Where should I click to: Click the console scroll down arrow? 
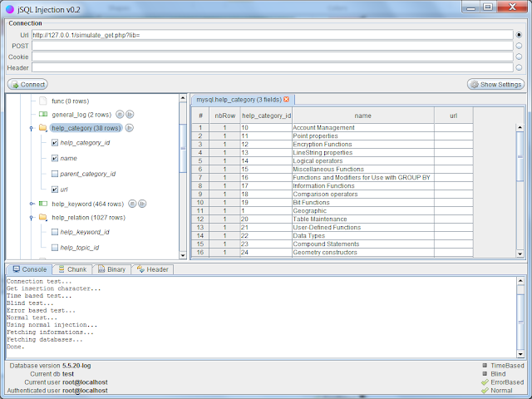520,354
